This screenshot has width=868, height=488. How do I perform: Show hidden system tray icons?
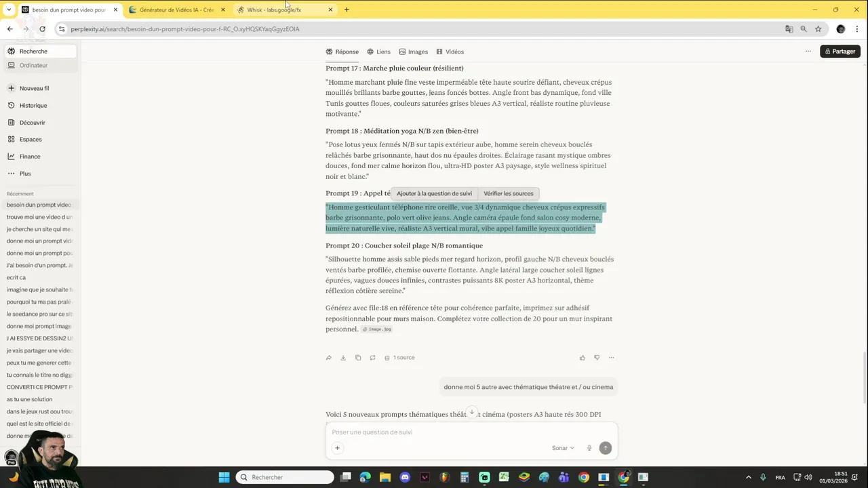click(749, 477)
